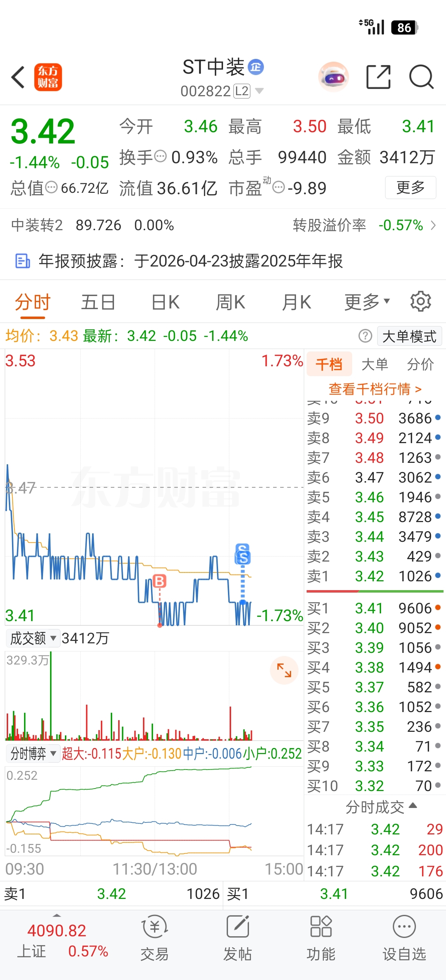Expand the stock code dropdown triangle
Screen dimensions: 446x980
click(x=259, y=91)
